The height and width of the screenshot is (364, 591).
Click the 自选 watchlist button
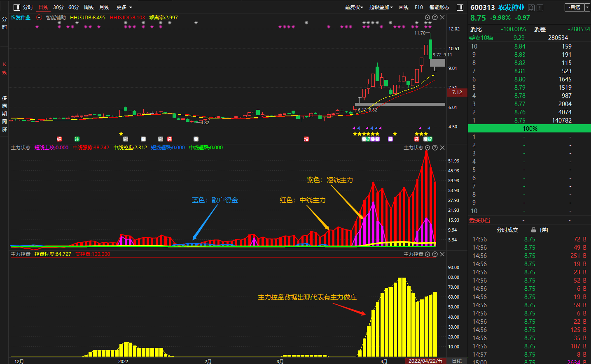point(575,7)
